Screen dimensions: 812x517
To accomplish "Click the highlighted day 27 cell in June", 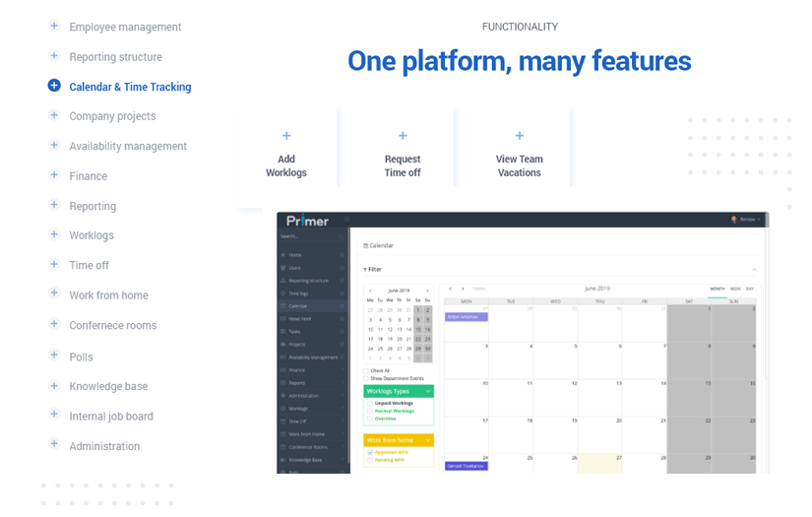I will pos(599,464).
